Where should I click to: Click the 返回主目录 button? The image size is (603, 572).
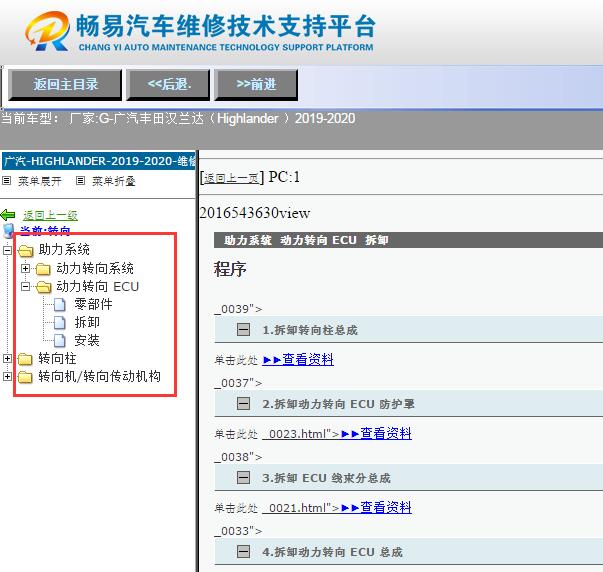point(65,85)
